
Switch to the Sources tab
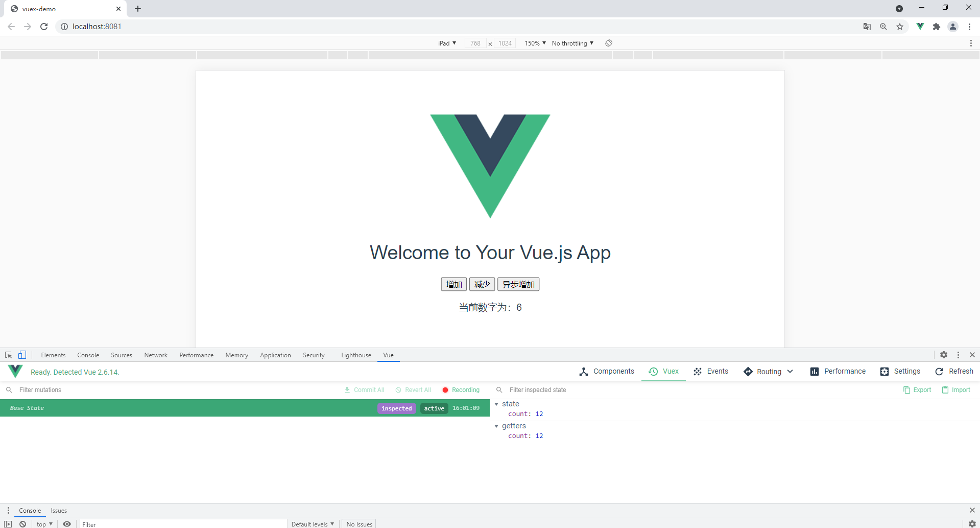point(122,355)
